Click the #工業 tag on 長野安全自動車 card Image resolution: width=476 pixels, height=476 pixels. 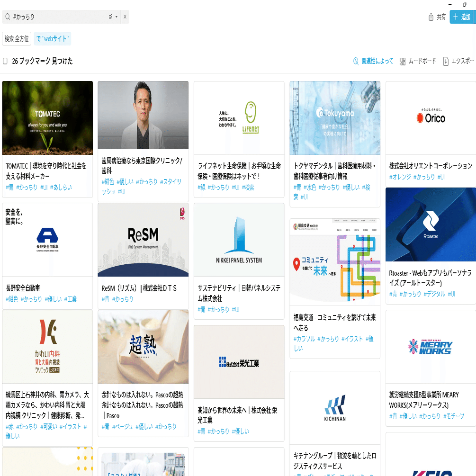[70, 299]
